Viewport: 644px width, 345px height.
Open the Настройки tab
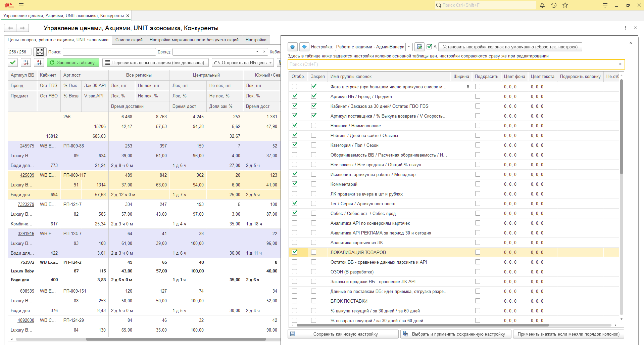click(256, 40)
